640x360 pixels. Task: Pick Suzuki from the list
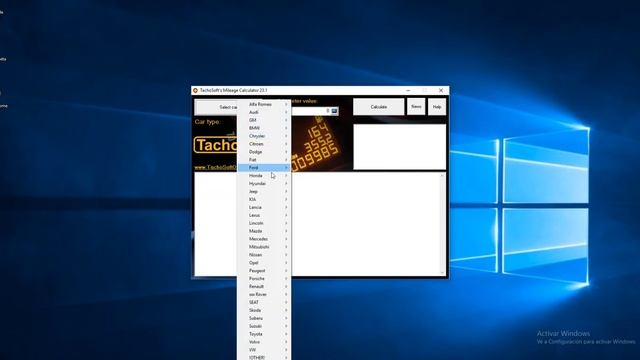pyautogui.click(x=264, y=326)
